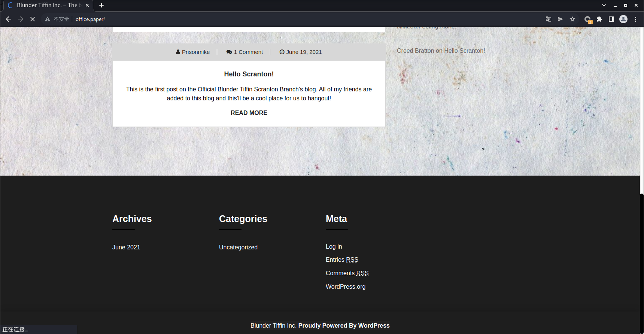Open the Extensions puzzle menu
Viewport: 644px width, 334px height.
pos(599,19)
